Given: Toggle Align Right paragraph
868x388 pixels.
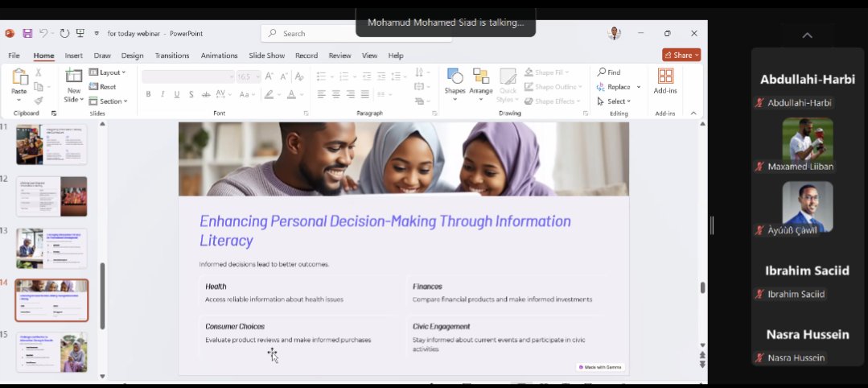Looking at the screenshot, I should click(x=351, y=95).
